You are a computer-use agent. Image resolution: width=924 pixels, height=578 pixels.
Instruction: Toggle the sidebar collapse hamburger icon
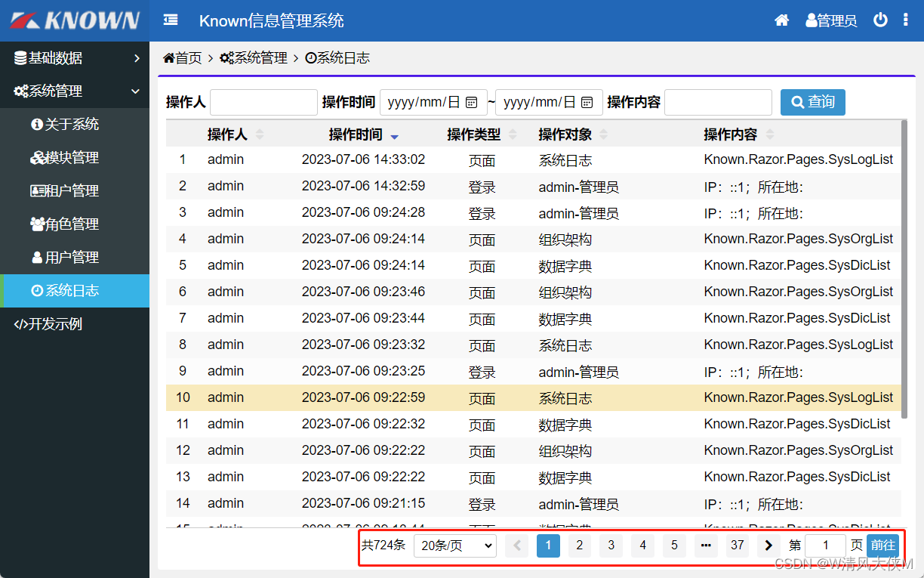(171, 20)
